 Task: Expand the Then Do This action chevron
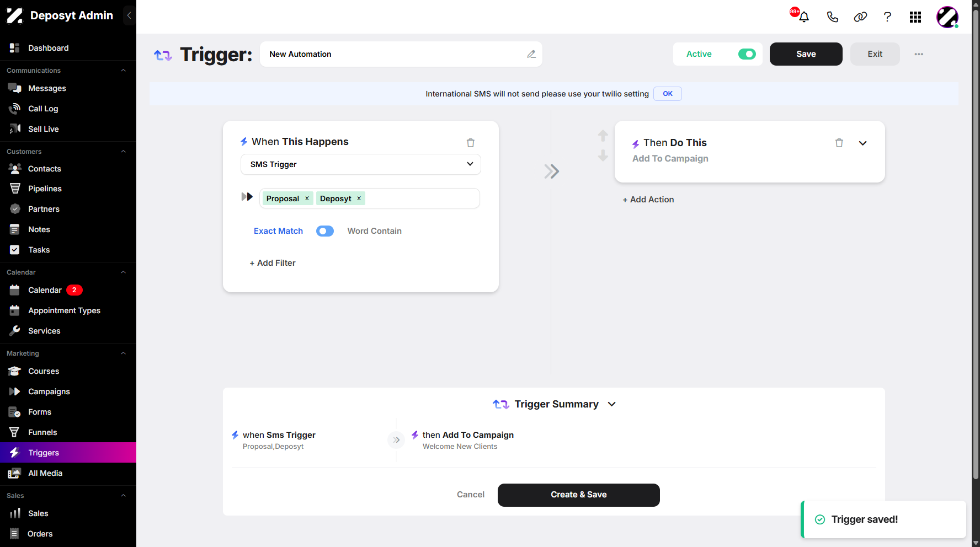[863, 143]
